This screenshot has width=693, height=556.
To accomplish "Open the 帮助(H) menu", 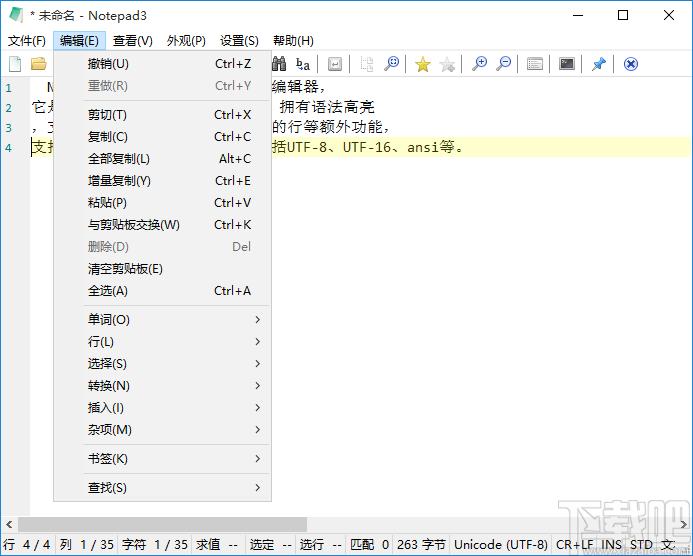I will pos(293,41).
